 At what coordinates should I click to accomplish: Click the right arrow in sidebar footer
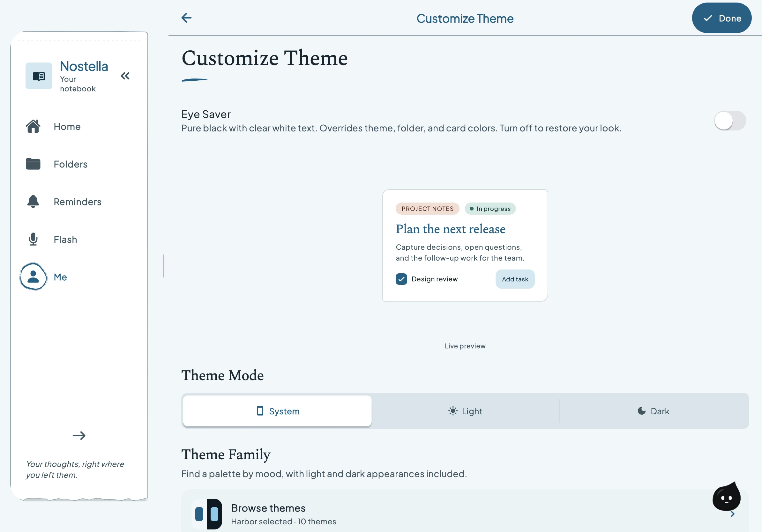point(78,435)
